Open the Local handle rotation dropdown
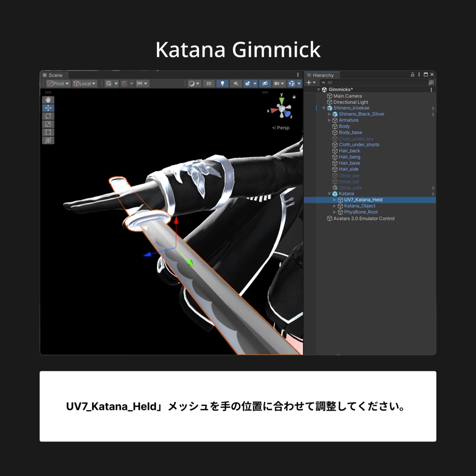 (x=85, y=84)
